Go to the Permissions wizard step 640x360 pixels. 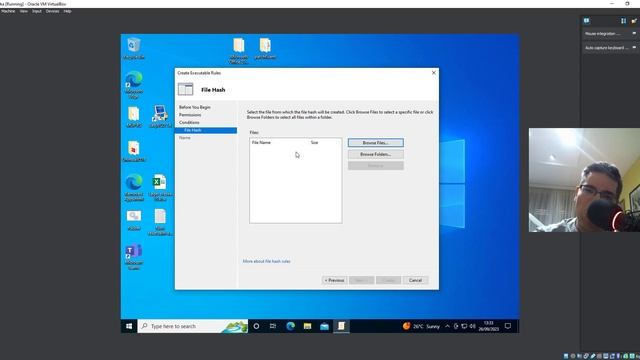point(190,115)
